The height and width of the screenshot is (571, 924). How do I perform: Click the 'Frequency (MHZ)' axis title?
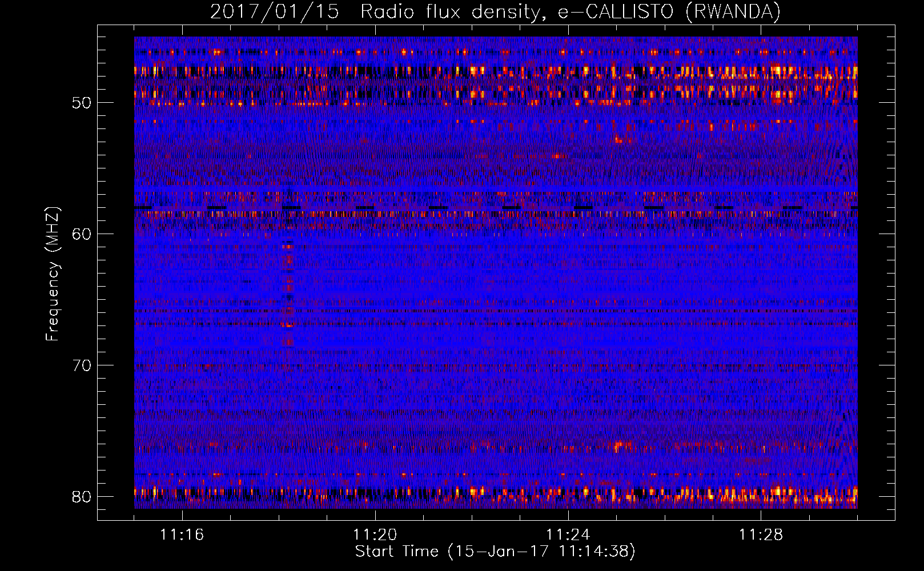[x=53, y=274]
